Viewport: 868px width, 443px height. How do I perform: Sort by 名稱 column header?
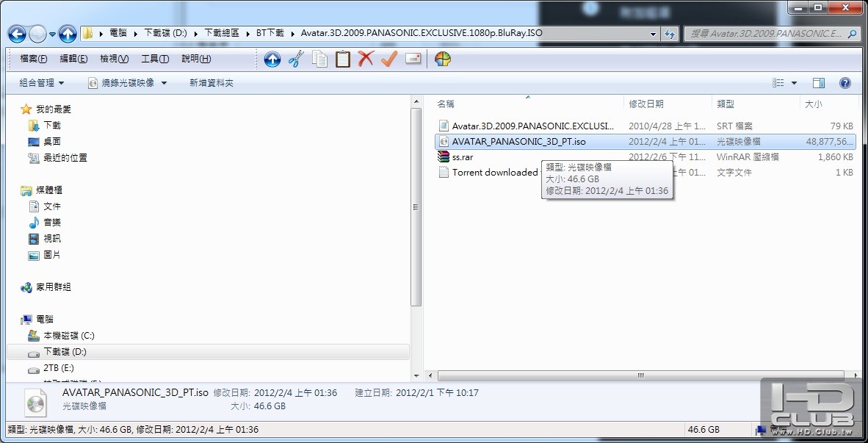(446, 104)
